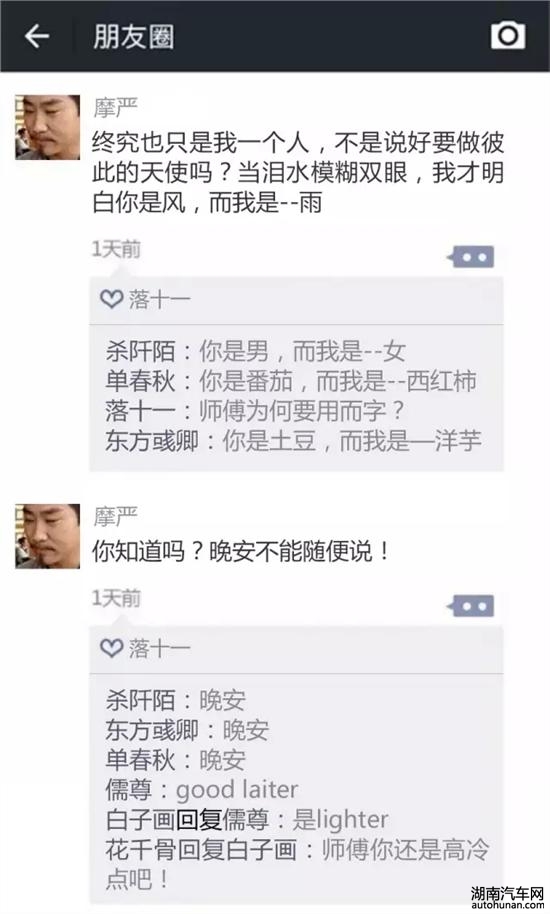Open 摩严's avatar on first post

pyautogui.click(x=48, y=127)
